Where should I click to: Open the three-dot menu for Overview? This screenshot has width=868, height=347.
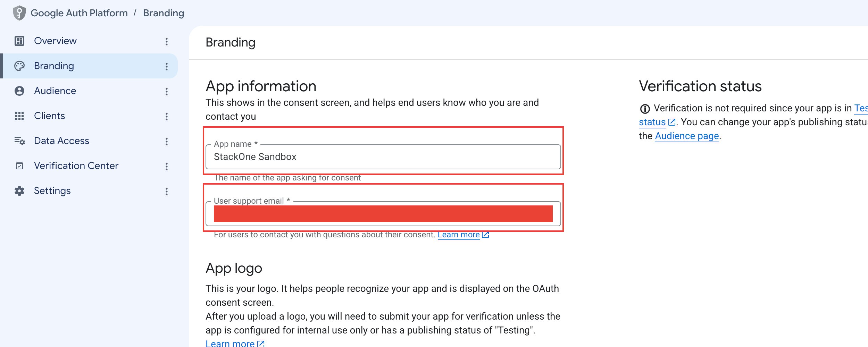point(167,42)
